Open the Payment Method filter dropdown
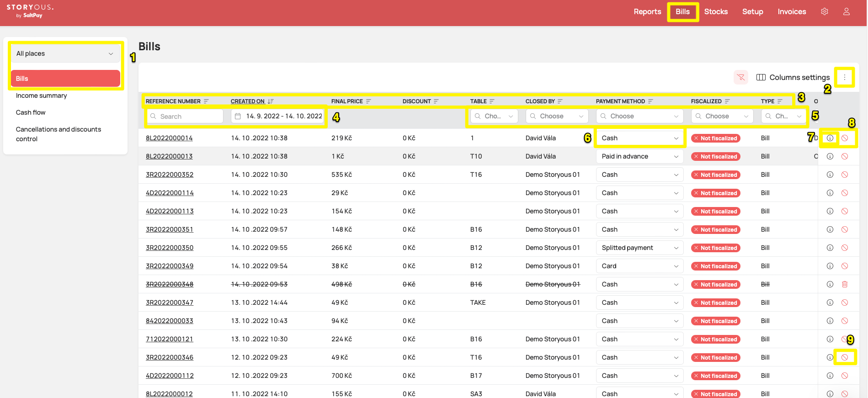 tap(639, 116)
